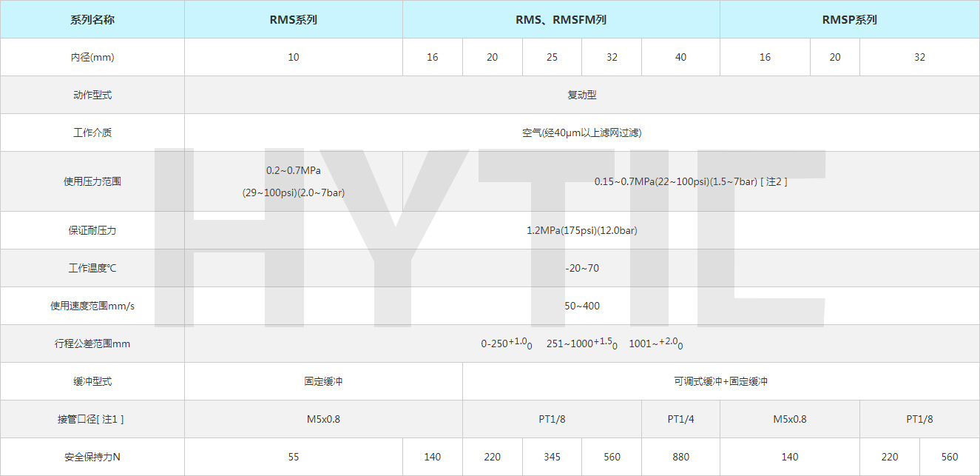Select the 0.15~0.7MPa(22~100psi)(1.5~7bar) [注2] value
This screenshot has height=476, width=980.
tap(691, 181)
